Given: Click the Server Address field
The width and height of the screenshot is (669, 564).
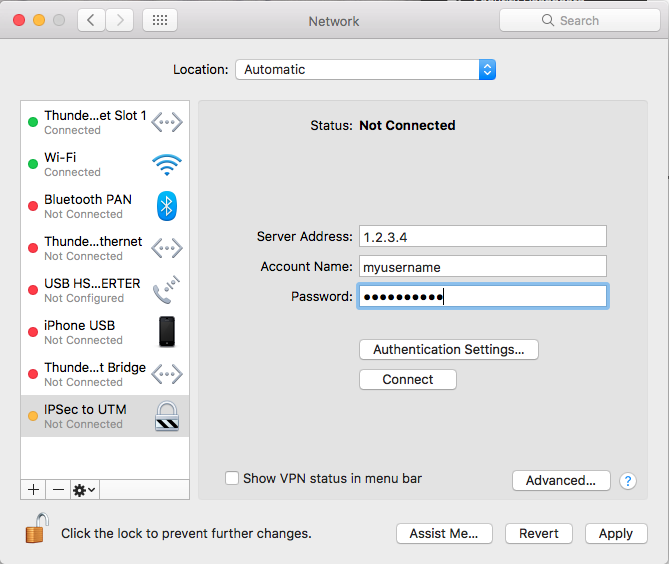Looking at the screenshot, I should pos(483,236).
